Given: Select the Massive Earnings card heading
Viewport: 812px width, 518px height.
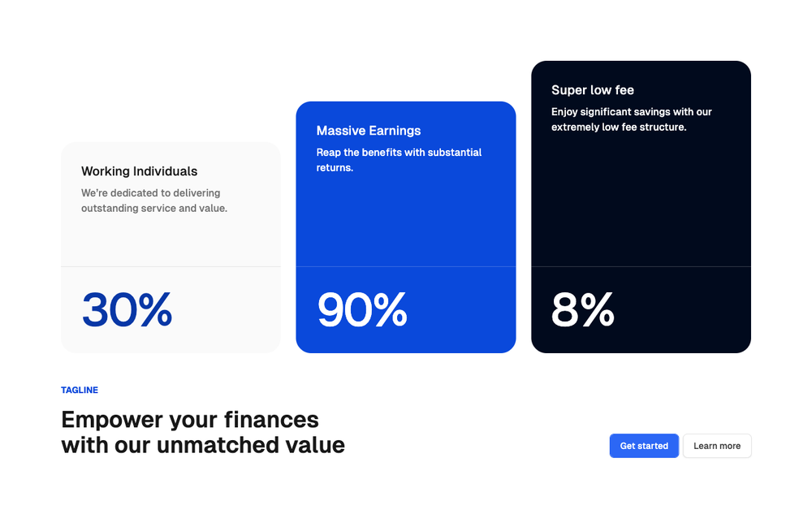Looking at the screenshot, I should click(x=368, y=131).
